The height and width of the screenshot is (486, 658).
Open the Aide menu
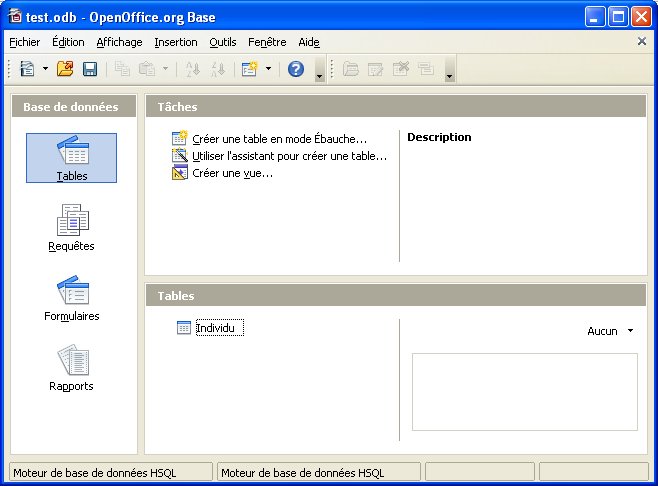pyautogui.click(x=309, y=42)
